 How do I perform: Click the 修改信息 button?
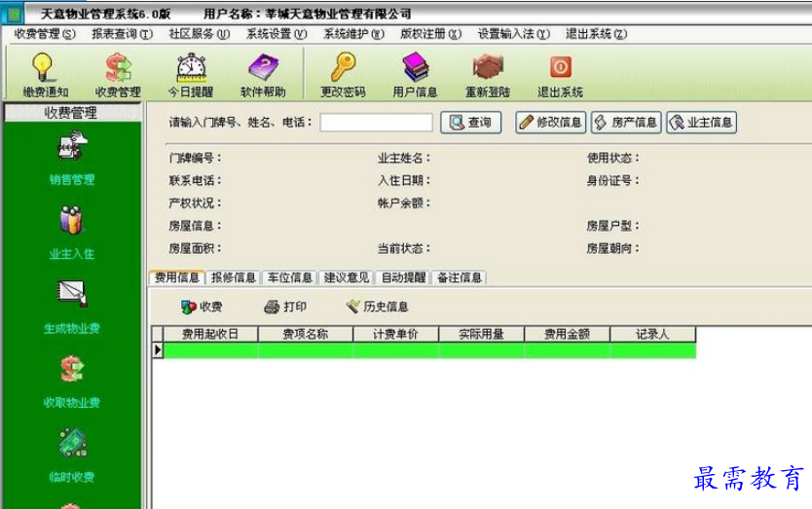(x=550, y=123)
